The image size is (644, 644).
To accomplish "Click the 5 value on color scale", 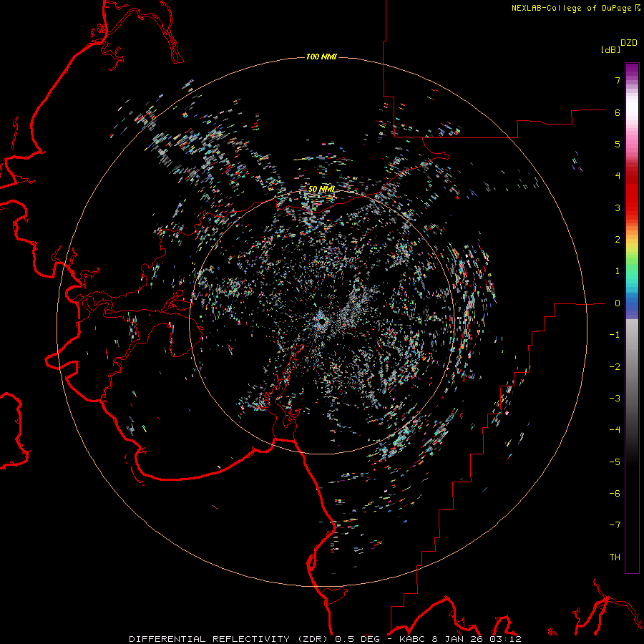I will click(x=618, y=144).
